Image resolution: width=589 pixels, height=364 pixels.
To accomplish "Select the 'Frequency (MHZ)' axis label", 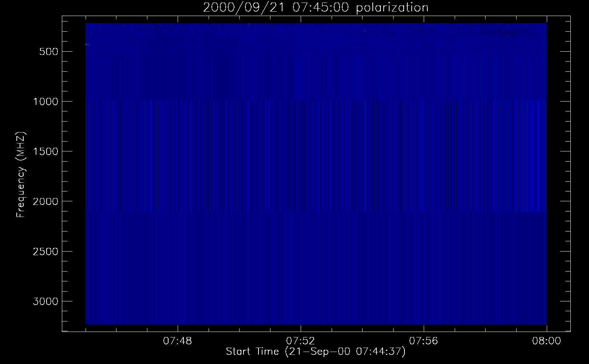I will [21, 175].
